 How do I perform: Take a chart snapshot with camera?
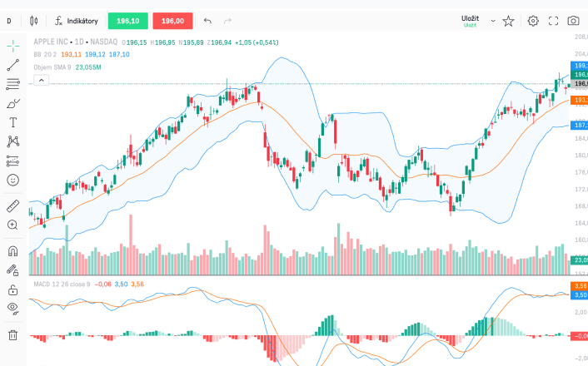[x=573, y=21]
